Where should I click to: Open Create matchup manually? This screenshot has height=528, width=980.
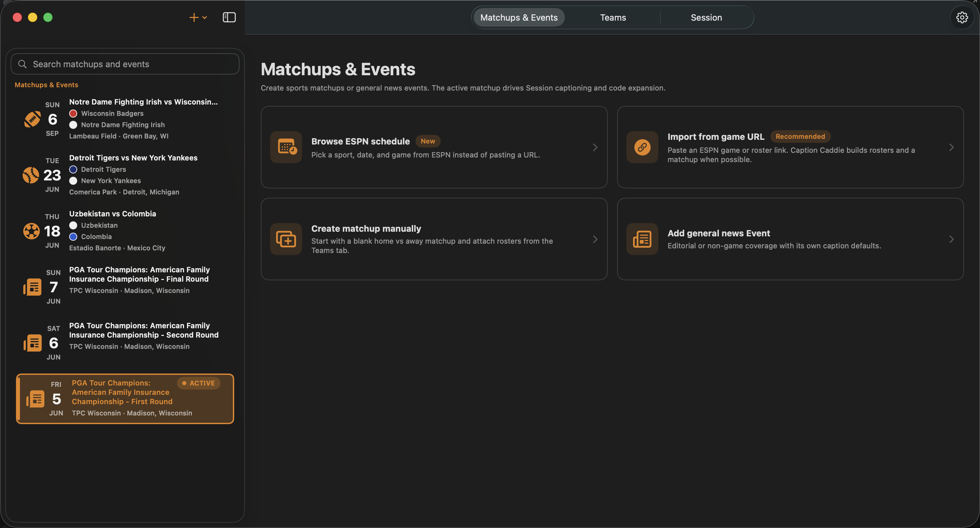click(x=434, y=239)
